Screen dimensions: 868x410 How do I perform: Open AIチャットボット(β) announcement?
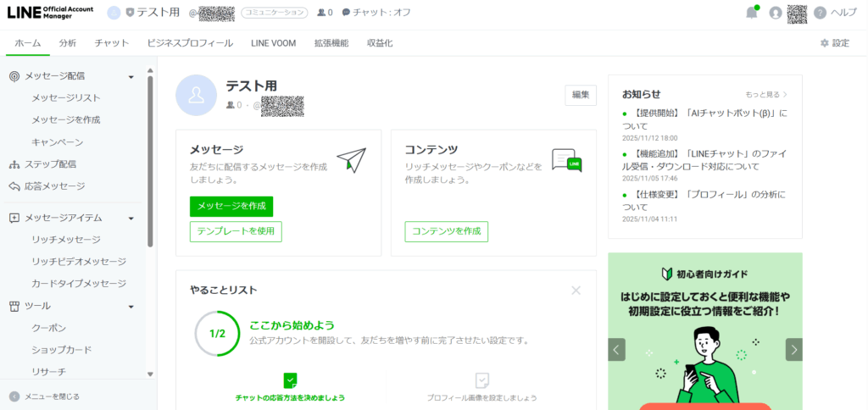pyautogui.click(x=704, y=119)
